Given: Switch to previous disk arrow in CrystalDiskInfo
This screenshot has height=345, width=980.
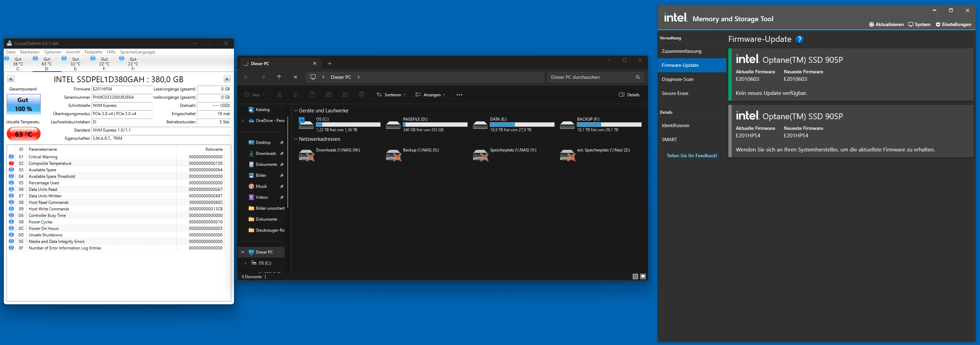Looking at the screenshot, I should (x=11, y=79).
